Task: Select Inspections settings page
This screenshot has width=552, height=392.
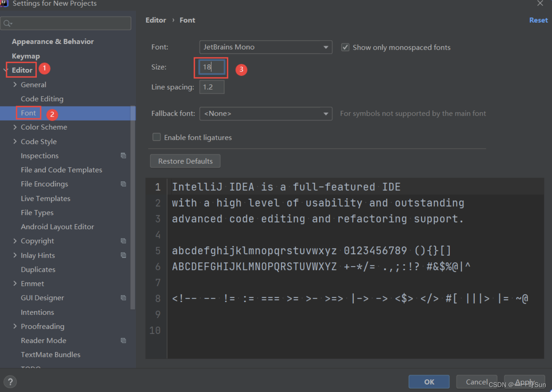Action: point(40,155)
